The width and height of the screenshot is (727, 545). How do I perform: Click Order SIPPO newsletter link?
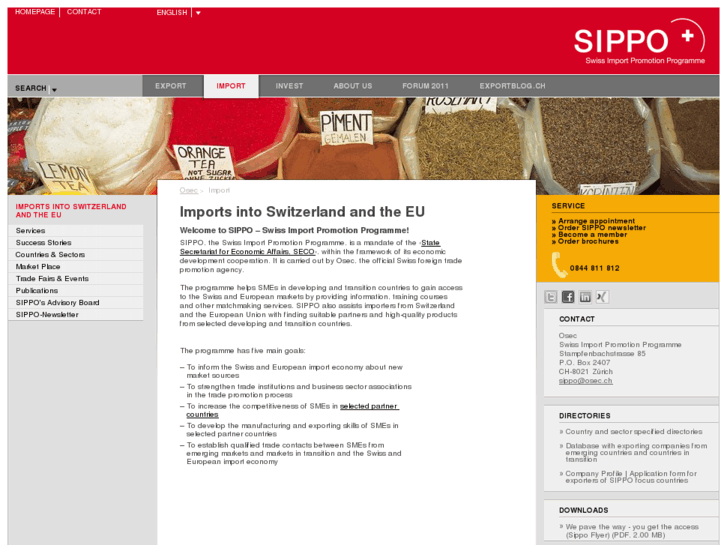602,228
